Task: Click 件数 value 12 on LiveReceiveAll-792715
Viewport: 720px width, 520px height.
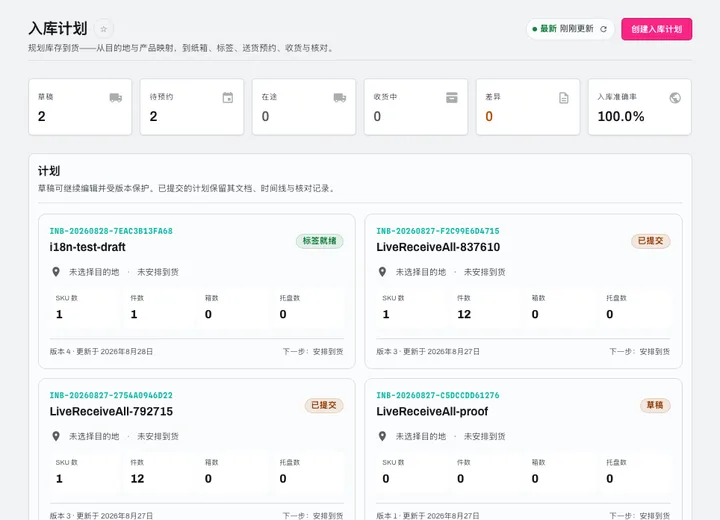Action: (137, 479)
